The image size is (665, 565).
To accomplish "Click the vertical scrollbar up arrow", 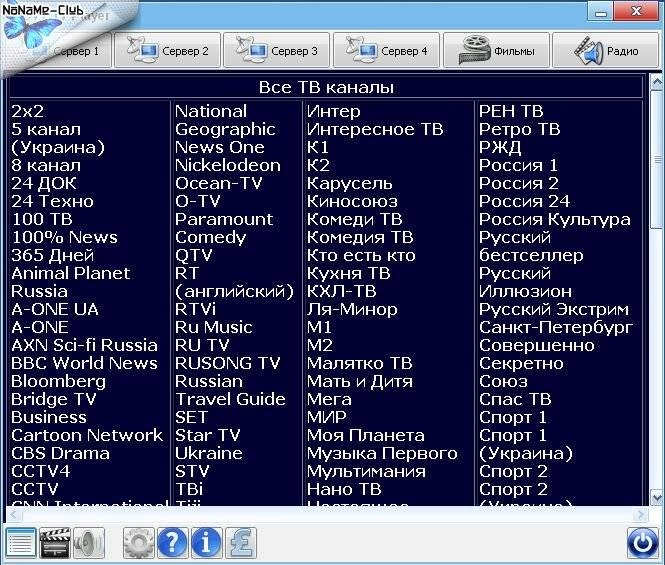I will pyautogui.click(x=657, y=82).
